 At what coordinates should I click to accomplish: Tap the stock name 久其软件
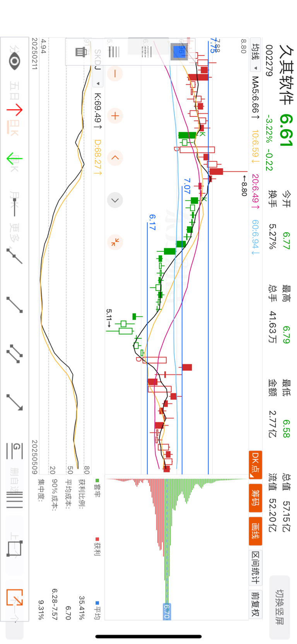point(287,75)
